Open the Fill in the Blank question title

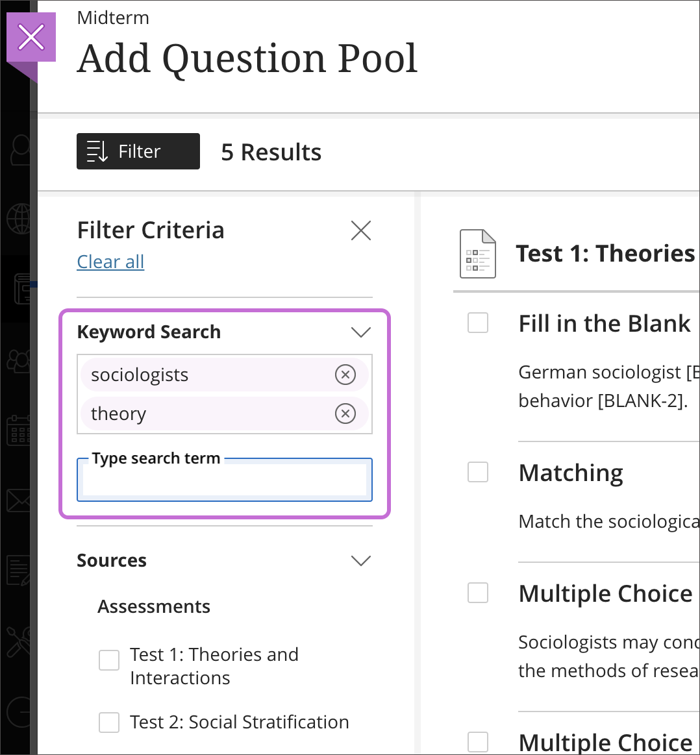[x=604, y=323]
